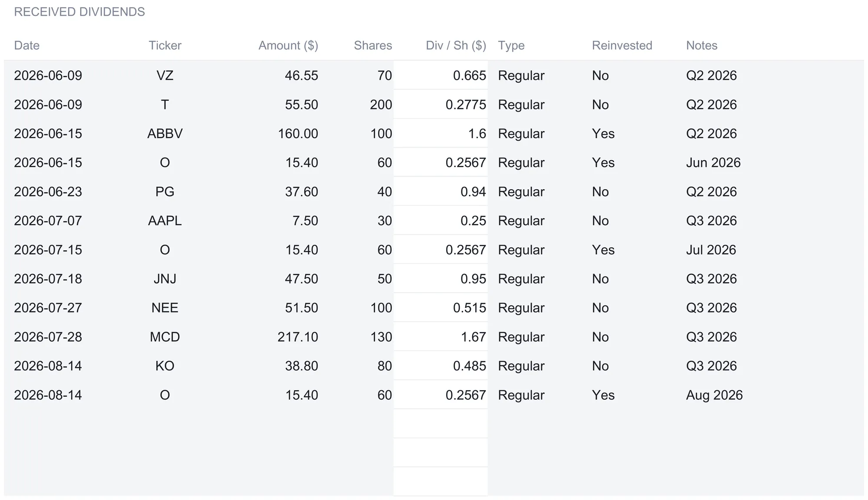Screen dimensions: 868x500
Task: Click the Amount ($) column header
Action: [288, 46]
